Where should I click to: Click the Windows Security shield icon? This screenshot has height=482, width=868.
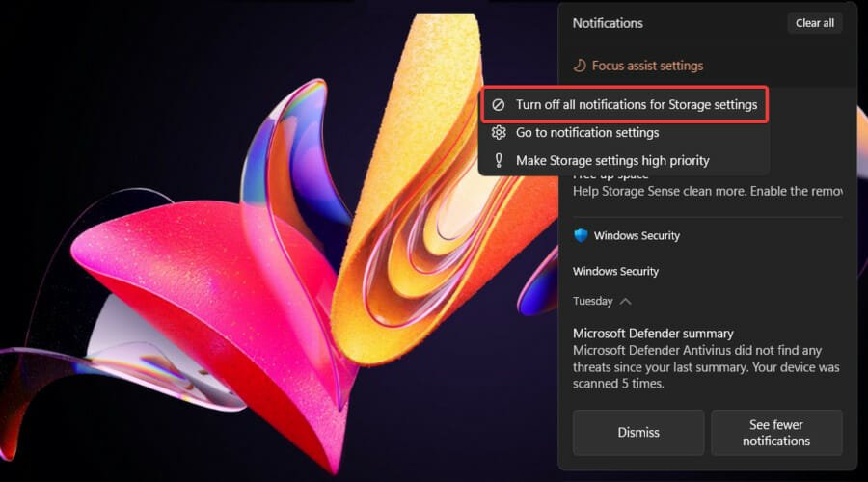tap(581, 235)
